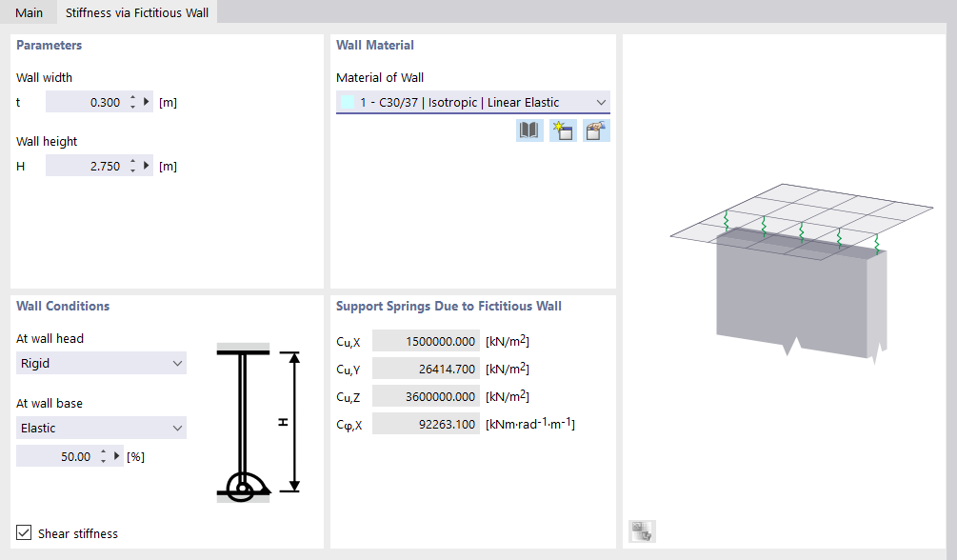Viewport: 957px width, 560px height.
Task: Open the At wall head dropdown
Action: coord(101,363)
